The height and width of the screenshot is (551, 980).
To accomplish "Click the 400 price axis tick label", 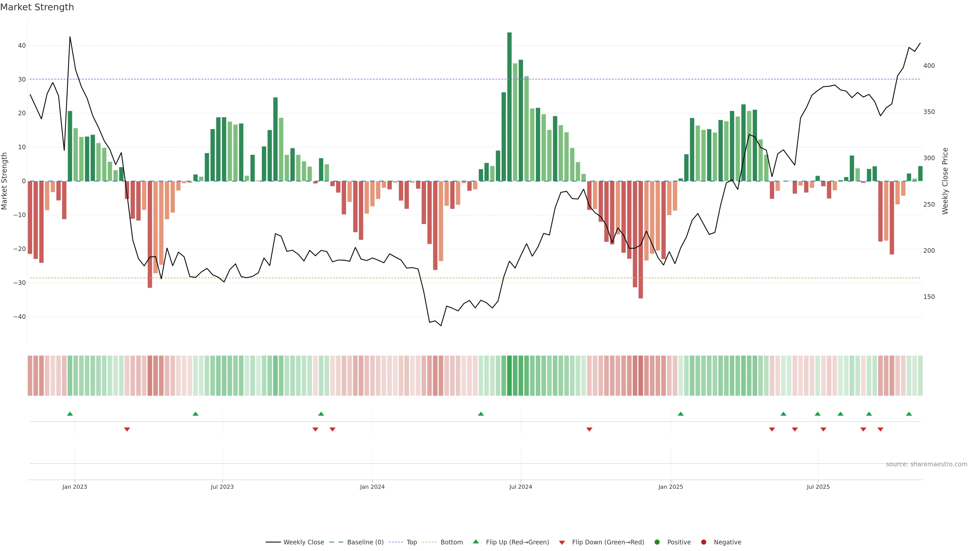I will click(x=929, y=66).
